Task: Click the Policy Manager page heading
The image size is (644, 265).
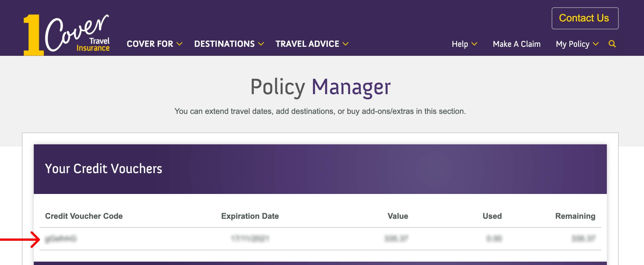Action: 320,87
